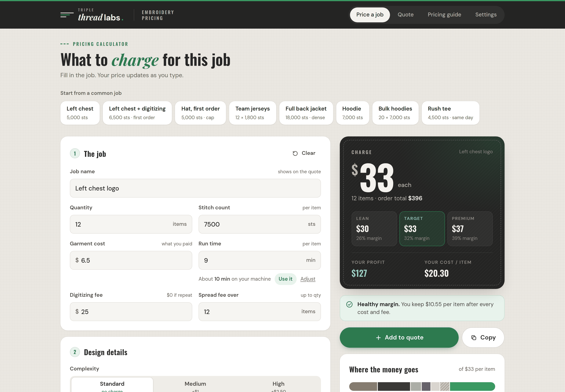Click the copy icon in Copy button
565x392 pixels.
(474, 338)
